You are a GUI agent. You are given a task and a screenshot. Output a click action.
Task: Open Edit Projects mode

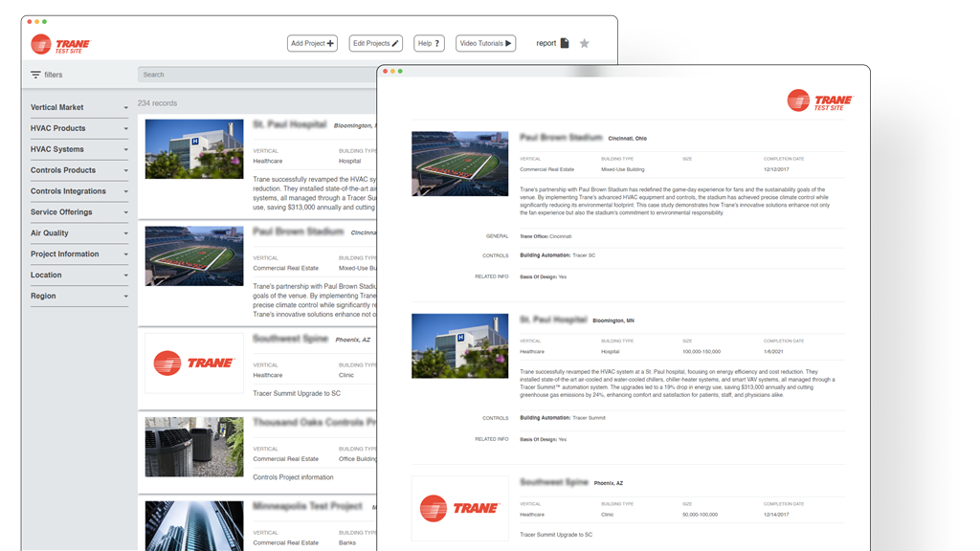[375, 43]
